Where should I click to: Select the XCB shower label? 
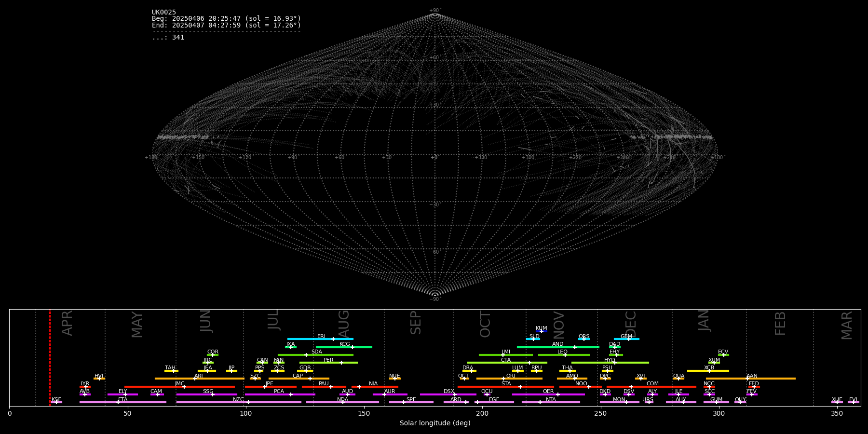pos(709,368)
